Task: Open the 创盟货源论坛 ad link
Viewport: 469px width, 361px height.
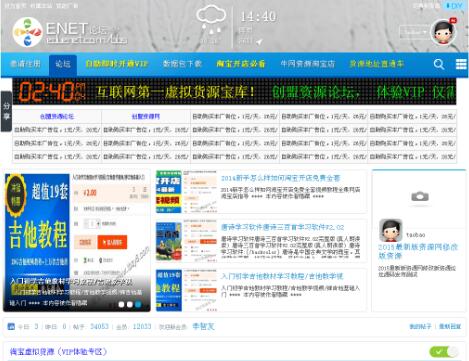Action: point(57,117)
